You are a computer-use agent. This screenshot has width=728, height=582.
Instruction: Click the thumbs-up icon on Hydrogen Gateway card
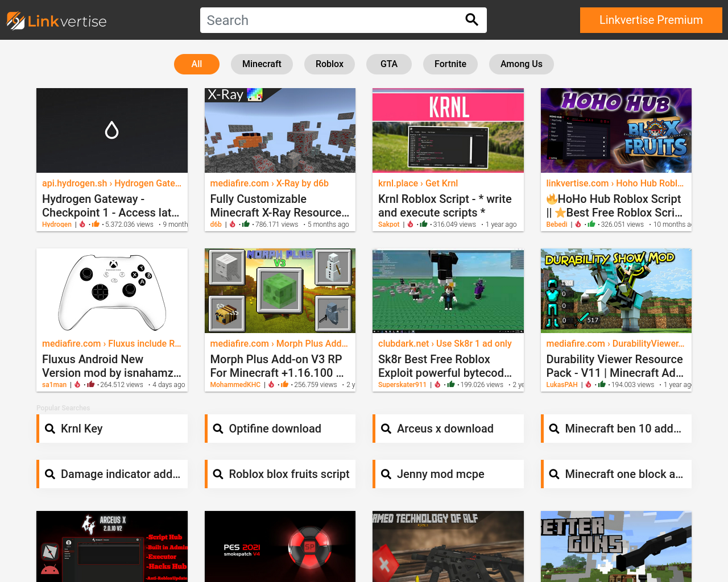point(96,224)
